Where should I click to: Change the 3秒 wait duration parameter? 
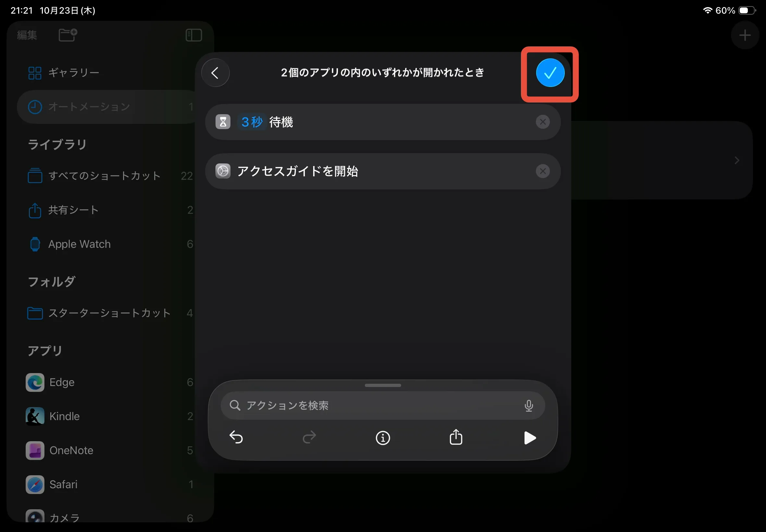[x=252, y=122]
